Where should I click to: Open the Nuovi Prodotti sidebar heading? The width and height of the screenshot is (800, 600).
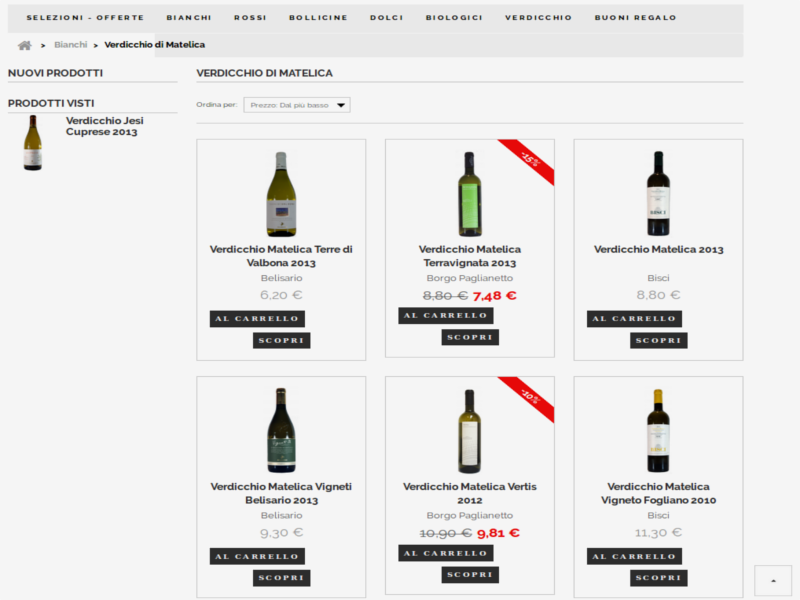(55, 73)
